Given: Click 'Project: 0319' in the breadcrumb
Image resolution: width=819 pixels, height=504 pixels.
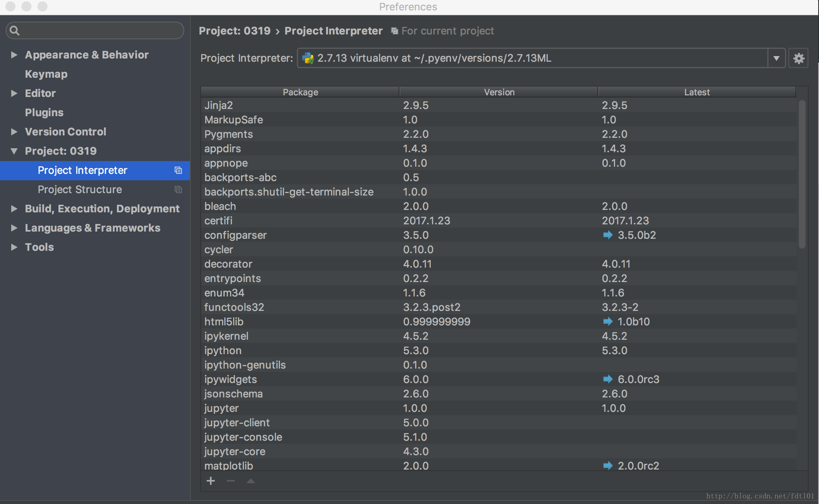Looking at the screenshot, I should [x=234, y=31].
